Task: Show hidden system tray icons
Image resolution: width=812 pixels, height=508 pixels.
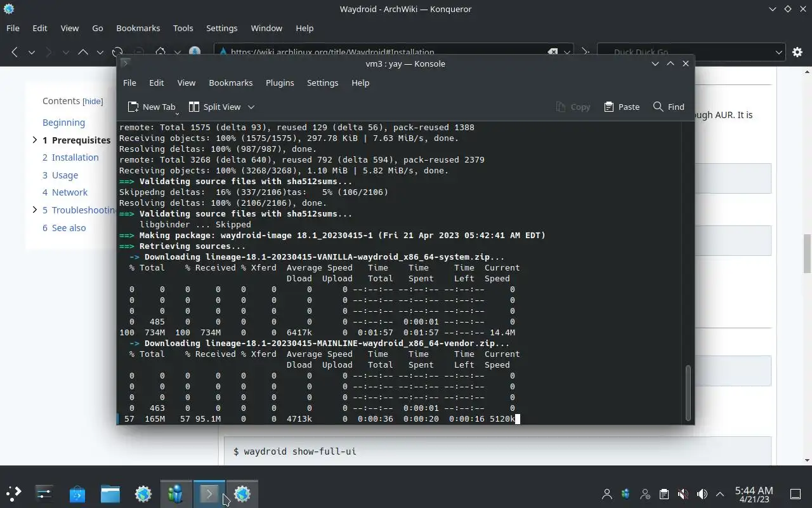Action: point(720,494)
